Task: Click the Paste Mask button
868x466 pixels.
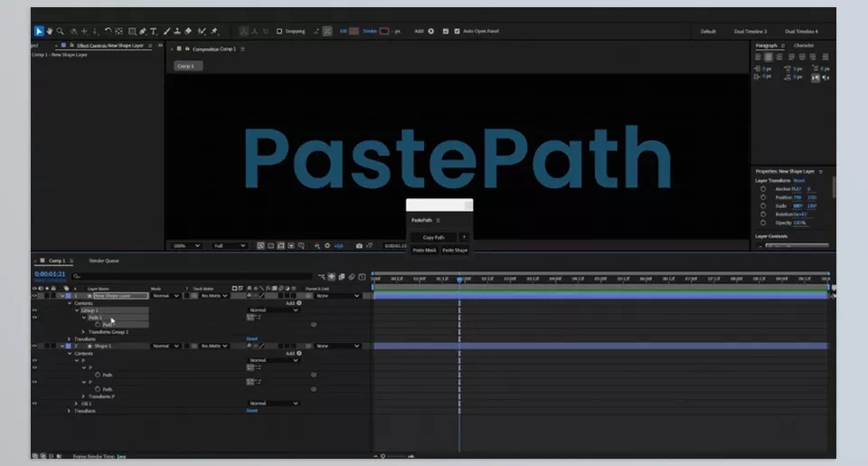Action: [x=424, y=251]
